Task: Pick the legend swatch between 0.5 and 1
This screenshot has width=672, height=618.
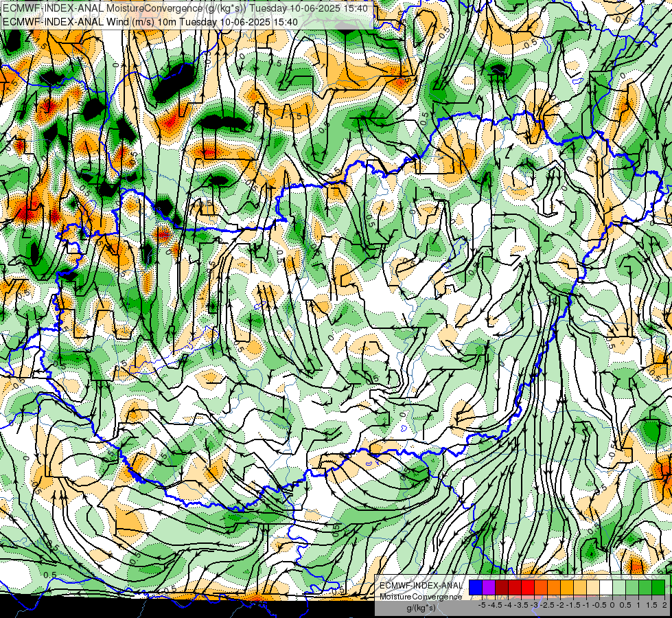Action: [632, 588]
